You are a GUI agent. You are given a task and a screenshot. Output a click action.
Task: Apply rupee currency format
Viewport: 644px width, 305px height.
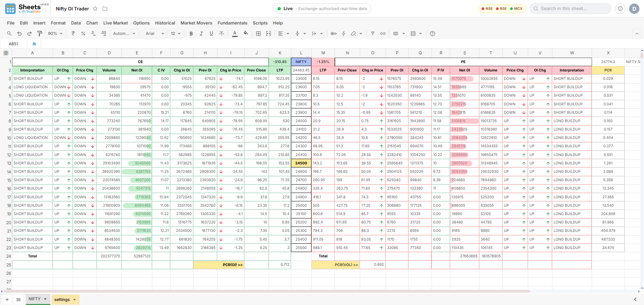pyautogui.click(x=73, y=34)
